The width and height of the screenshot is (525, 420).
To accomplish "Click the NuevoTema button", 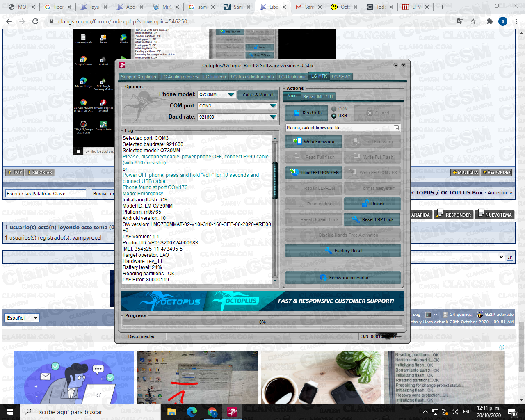I will 494,215.
